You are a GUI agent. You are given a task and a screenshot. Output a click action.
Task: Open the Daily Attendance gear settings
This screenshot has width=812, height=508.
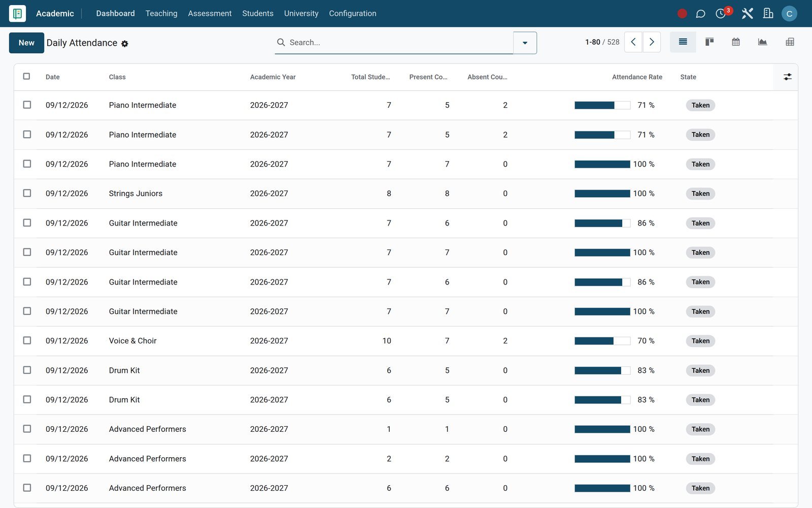click(x=125, y=44)
